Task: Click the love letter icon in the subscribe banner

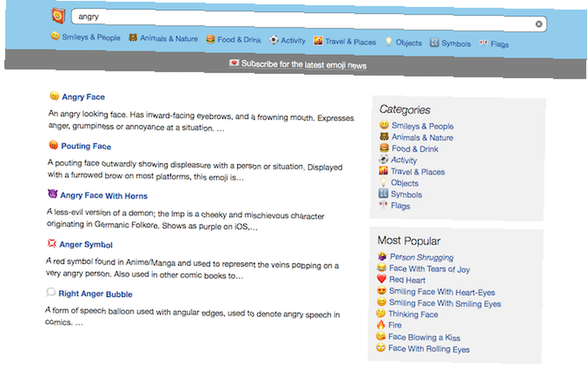Action: (x=234, y=63)
